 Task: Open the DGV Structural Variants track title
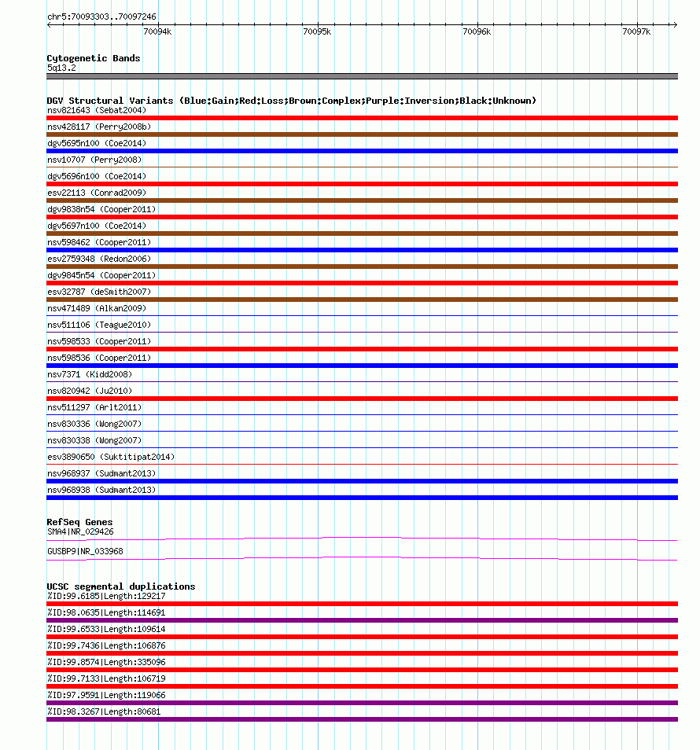(291, 101)
